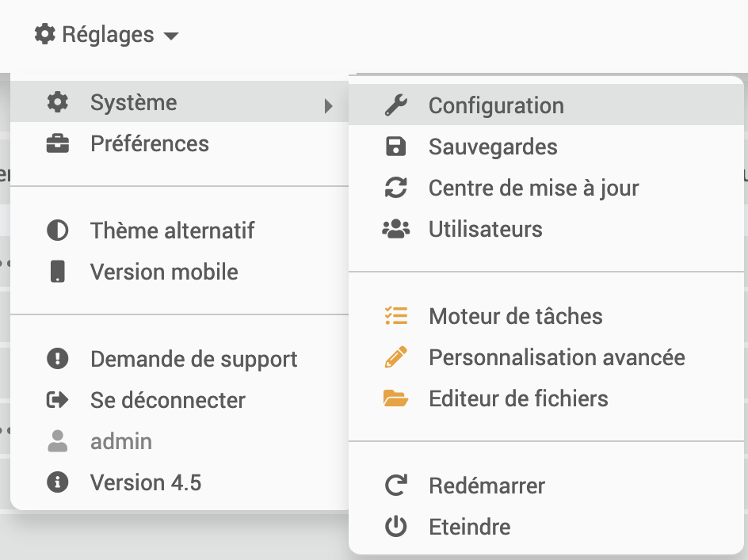The height and width of the screenshot is (560, 748).
Task: Click the briefcase Préférences icon
Action: pyautogui.click(x=57, y=144)
